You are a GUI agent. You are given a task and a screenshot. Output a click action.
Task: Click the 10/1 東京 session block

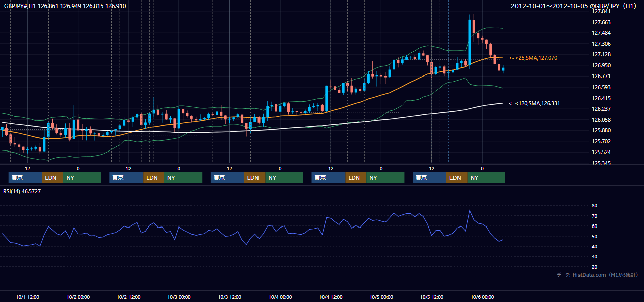(25, 178)
